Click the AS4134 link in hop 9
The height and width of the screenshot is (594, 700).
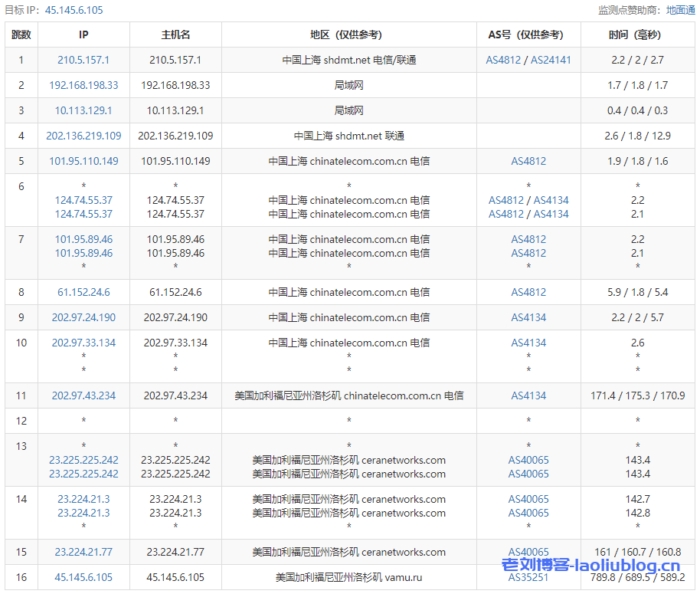[528, 317]
